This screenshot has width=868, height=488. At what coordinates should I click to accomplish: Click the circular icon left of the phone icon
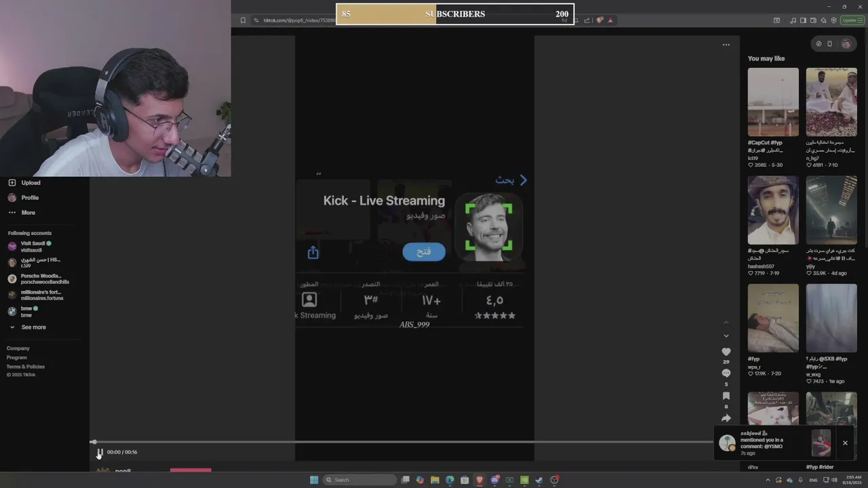pyautogui.click(x=818, y=44)
